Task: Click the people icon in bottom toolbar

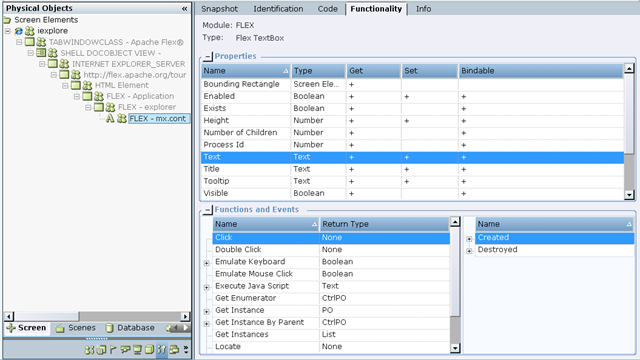Action: (89, 350)
